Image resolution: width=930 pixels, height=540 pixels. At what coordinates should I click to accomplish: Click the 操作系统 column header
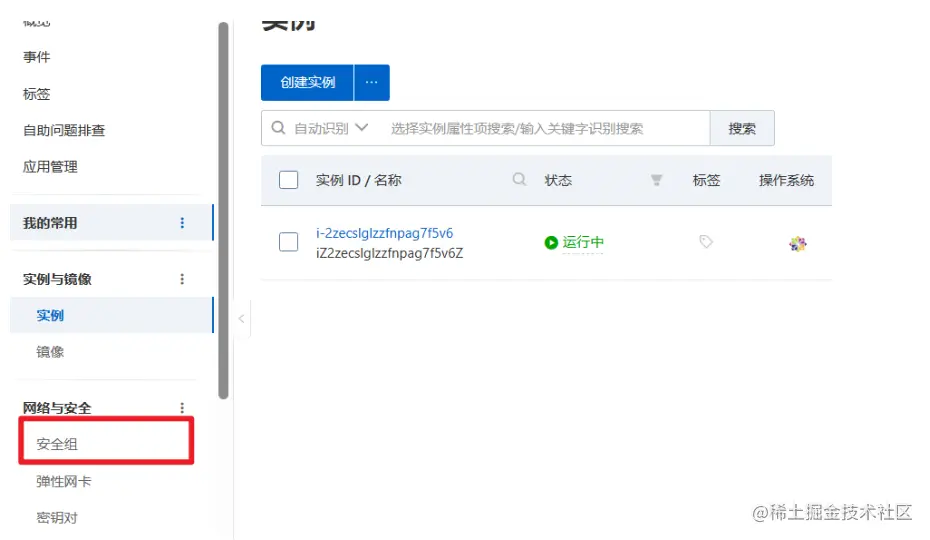(786, 180)
